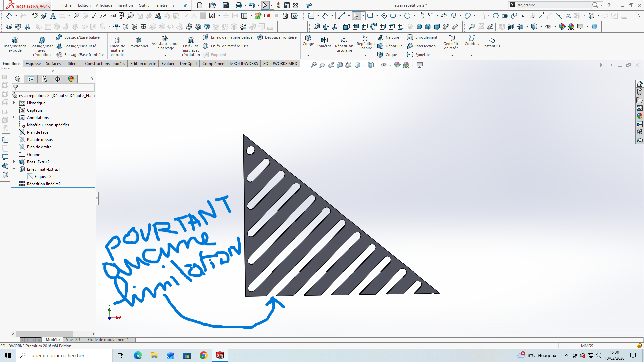The height and width of the screenshot is (362, 644).
Task: Expand the Boss.-Extru.2 feature
Action: [14, 162]
